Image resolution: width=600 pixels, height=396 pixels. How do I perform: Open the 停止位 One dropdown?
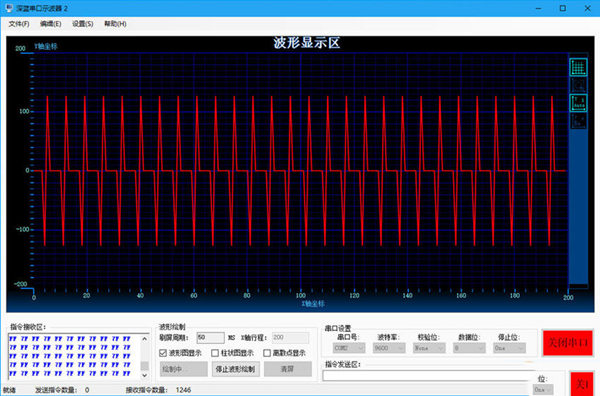[509, 348]
